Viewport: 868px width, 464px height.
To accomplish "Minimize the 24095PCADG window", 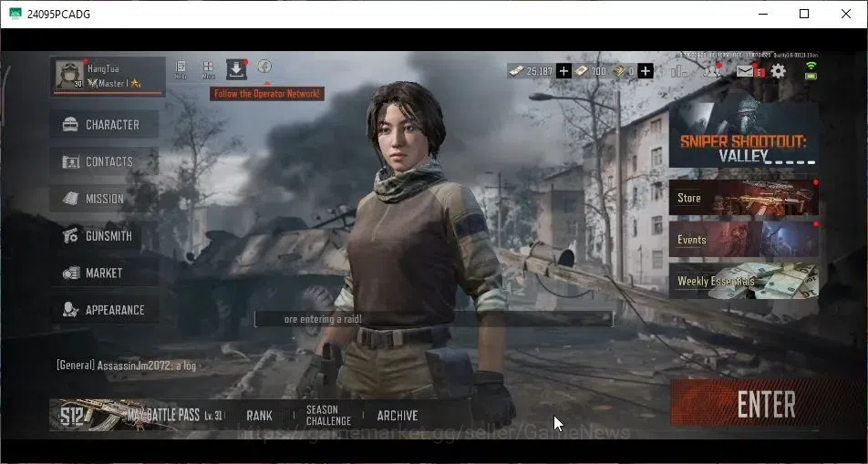I will [x=763, y=14].
